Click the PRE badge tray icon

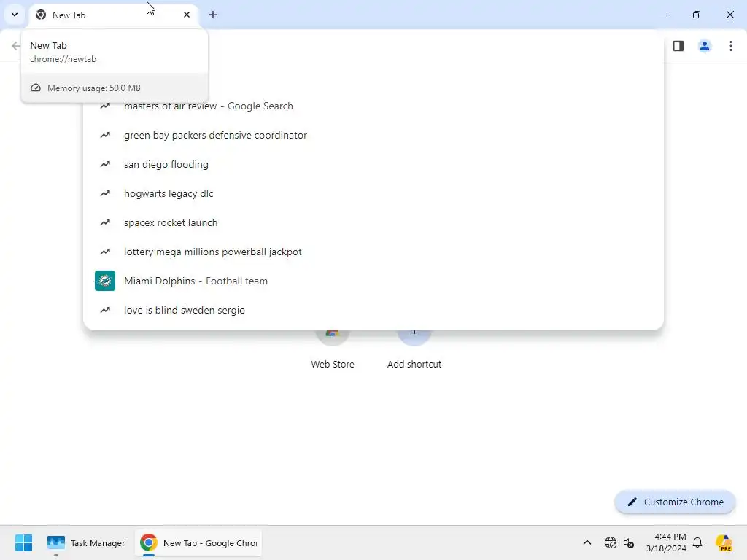pyautogui.click(x=724, y=542)
